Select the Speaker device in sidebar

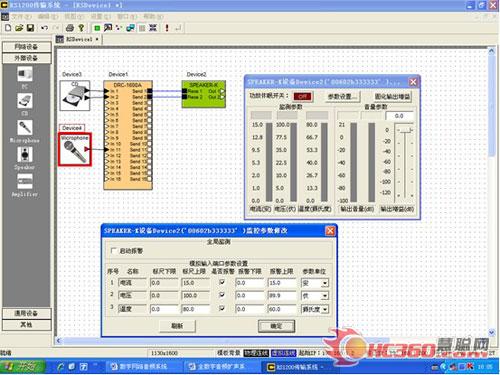[x=25, y=154]
